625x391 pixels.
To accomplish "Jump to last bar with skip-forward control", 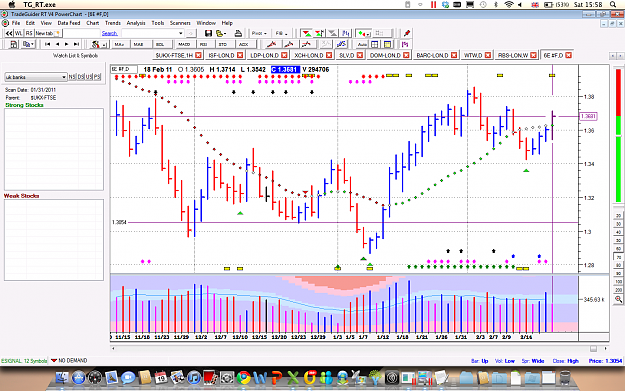I will click(76, 44).
